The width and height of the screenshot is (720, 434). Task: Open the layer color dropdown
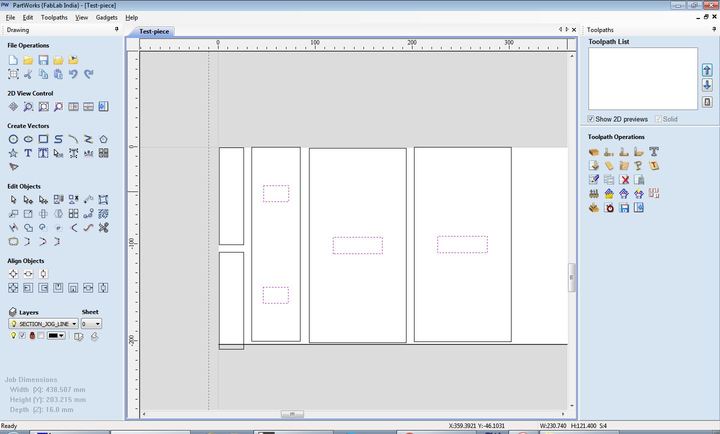pos(56,336)
